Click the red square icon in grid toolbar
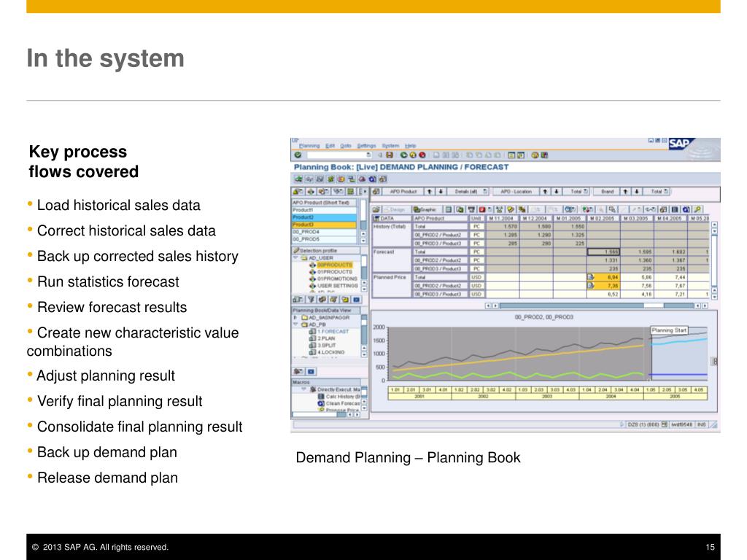 coord(481,209)
